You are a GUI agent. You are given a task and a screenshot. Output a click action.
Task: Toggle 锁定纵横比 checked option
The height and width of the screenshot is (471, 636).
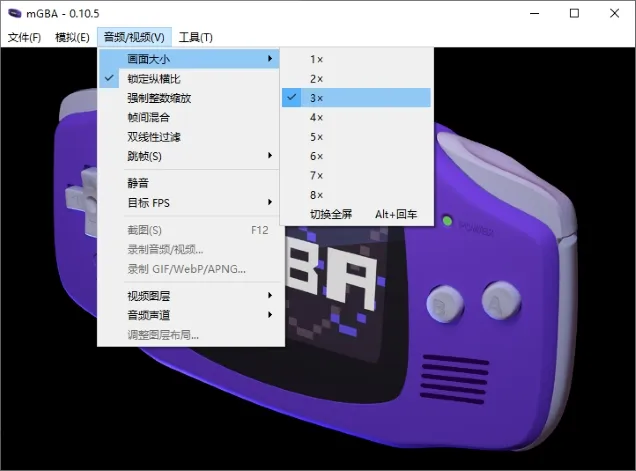(x=153, y=78)
